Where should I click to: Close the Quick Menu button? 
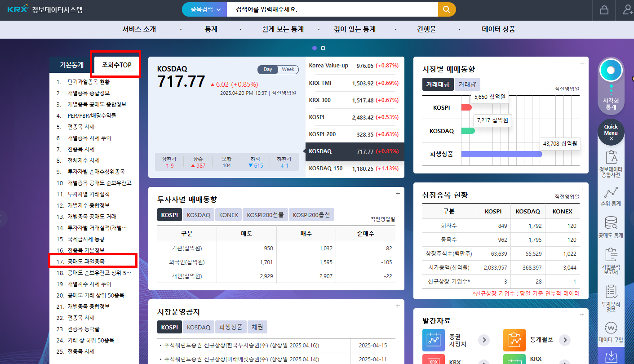coord(611,133)
